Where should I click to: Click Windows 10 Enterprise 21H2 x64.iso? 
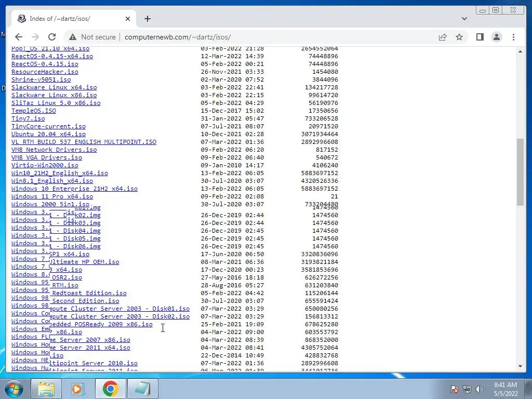[x=74, y=189]
